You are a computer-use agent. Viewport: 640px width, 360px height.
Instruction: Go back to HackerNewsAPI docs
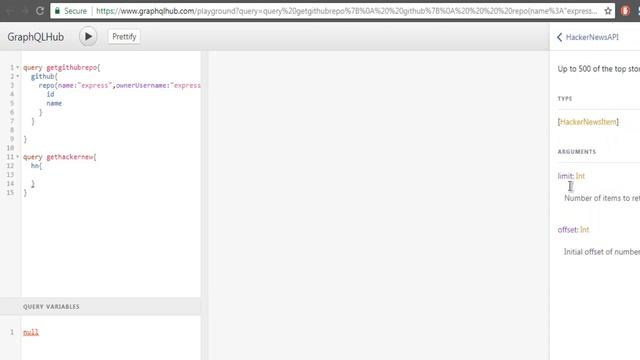click(592, 37)
